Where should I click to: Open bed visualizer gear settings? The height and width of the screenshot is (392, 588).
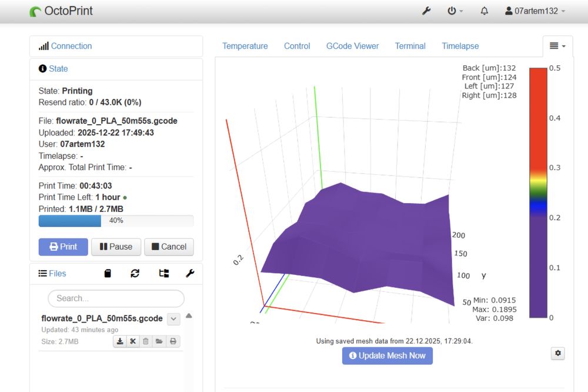558,353
